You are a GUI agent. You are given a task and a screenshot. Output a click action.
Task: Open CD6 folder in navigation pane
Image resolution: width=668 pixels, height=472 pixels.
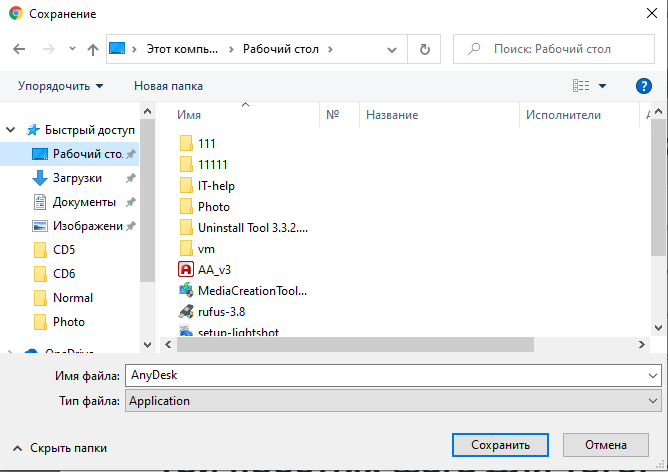(x=64, y=273)
